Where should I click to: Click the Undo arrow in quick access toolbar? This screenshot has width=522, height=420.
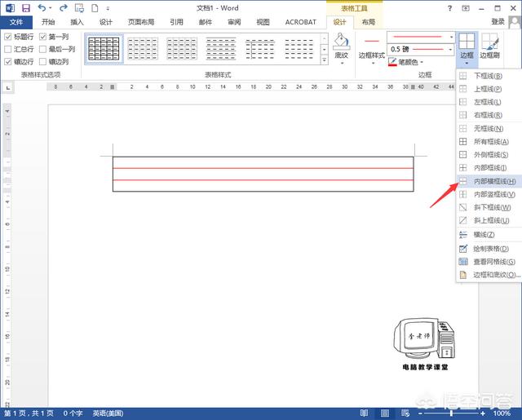pyautogui.click(x=43, y=7)
